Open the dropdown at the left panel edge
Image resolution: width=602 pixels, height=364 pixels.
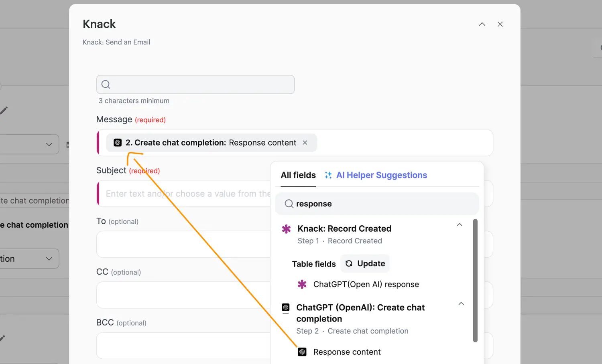(x=49, y=144)
